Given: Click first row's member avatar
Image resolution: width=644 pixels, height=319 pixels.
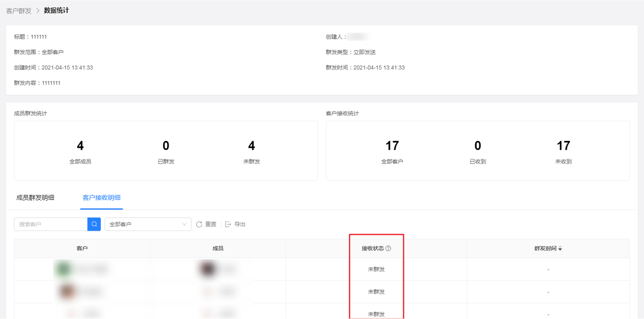Looking at the screenshot, I should pos(207,269).
